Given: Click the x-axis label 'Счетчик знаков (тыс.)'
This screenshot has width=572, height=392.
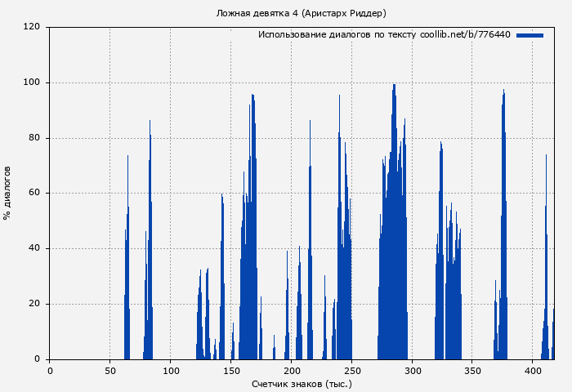Looking at the screenshot, I should tap(302, 383).
